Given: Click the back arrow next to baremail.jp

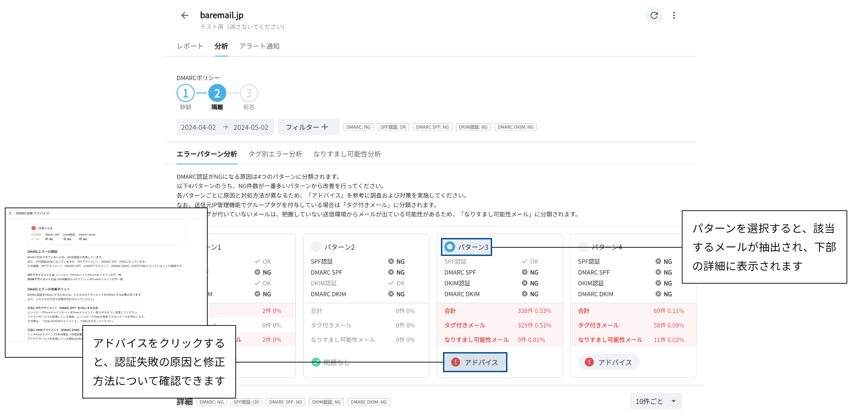Looking at the screenshot, I should [x=185, y=15].
